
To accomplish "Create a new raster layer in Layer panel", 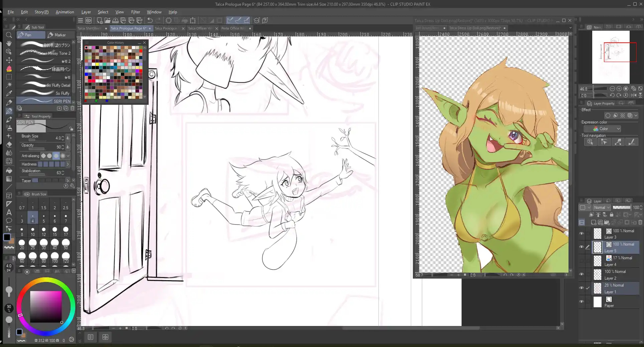I will point(593,222).
